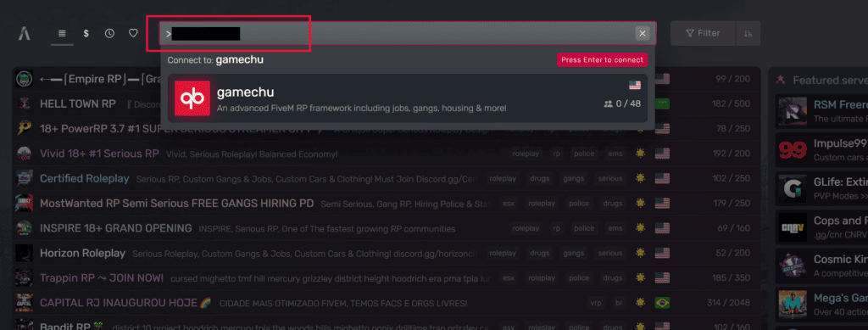Open MostWanted RP Semi Serious entry
The image size is (868, 330).
click(x=387, y=204)
